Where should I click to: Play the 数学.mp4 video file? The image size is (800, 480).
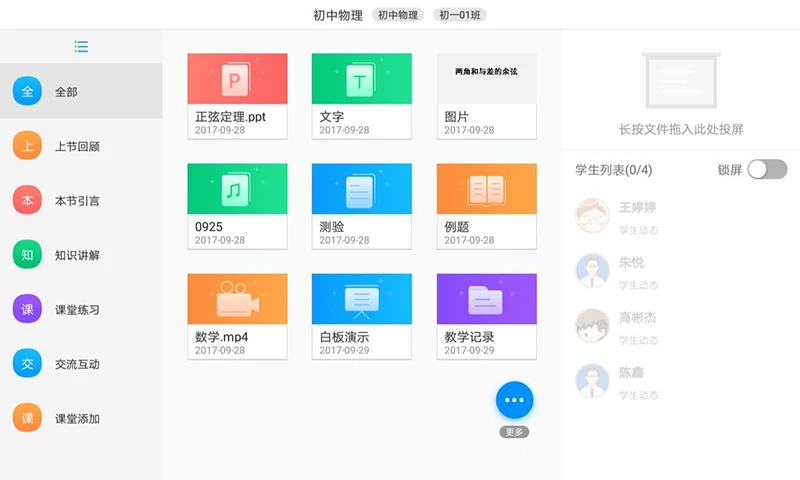[237, 299]
